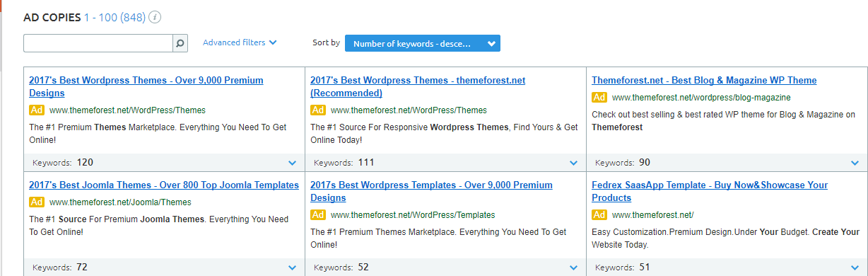The width and height of the screenshot is (868, 276).
Task: Focus the ad copies search field
Action: click(x=98, y=43)
